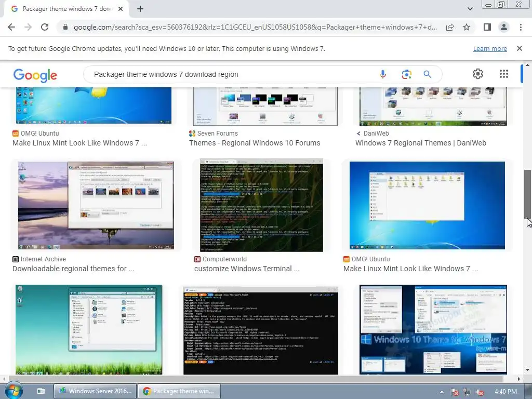Share this page using the share icon
532x399 pixels.
click(x=450, y=27)
